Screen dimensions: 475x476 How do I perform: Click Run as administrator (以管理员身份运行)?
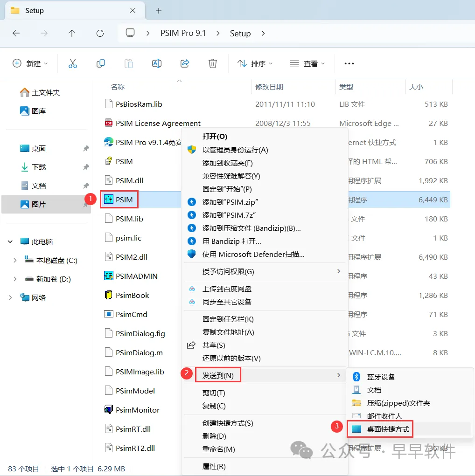265,150
